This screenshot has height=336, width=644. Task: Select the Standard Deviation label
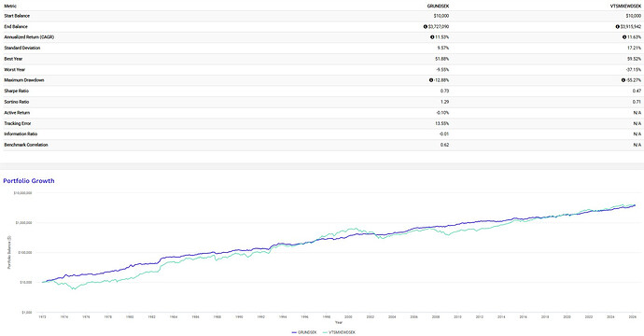coord(22,48)
